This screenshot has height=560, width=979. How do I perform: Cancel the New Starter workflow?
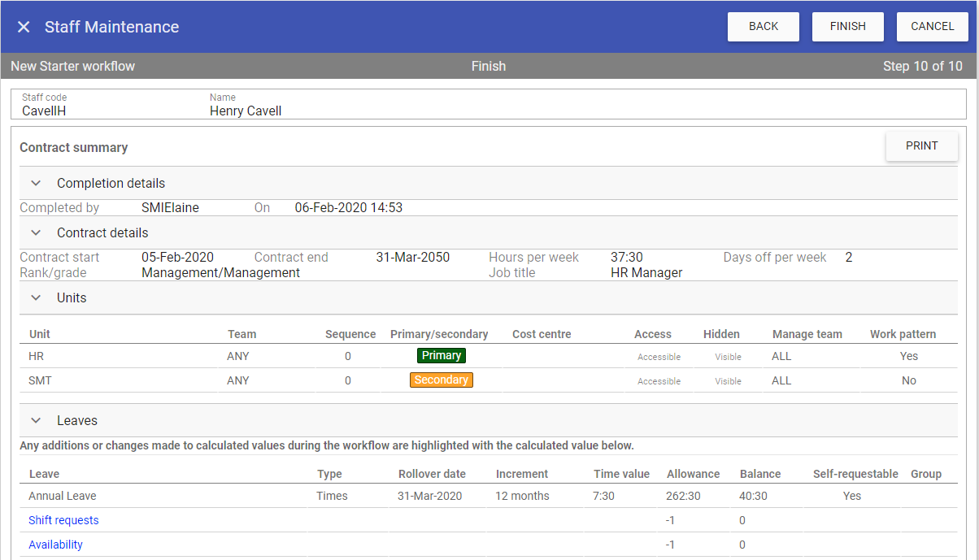(932, 27)
